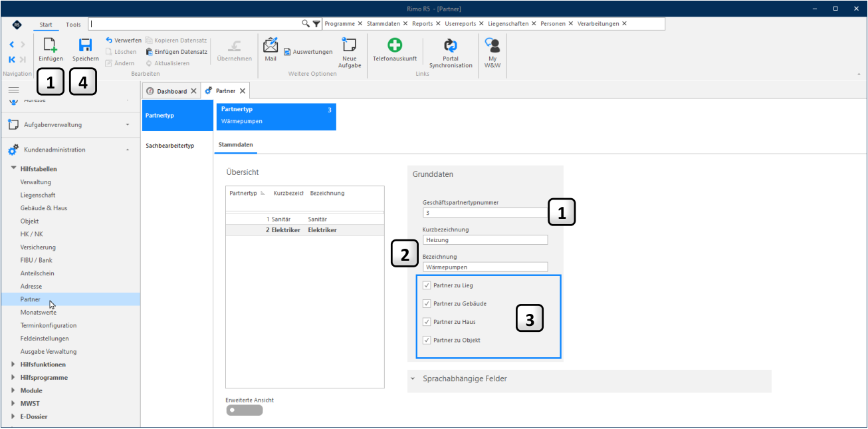
Task: Expand the Aufgabenverwaltung section
Action: coord(128,124)
